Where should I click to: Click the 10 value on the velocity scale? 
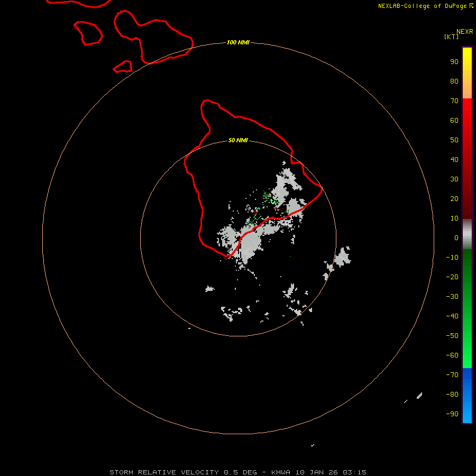[454, 218]
